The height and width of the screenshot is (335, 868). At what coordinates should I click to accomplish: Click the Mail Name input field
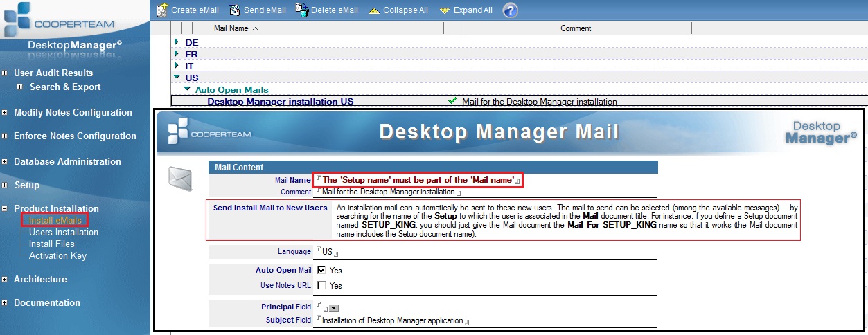(x=417, y=180)
